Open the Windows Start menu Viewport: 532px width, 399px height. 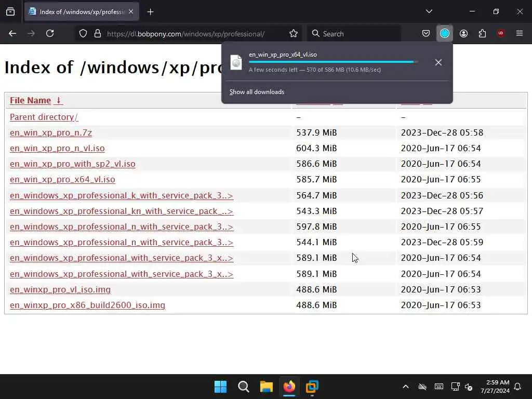pos(220,387)
